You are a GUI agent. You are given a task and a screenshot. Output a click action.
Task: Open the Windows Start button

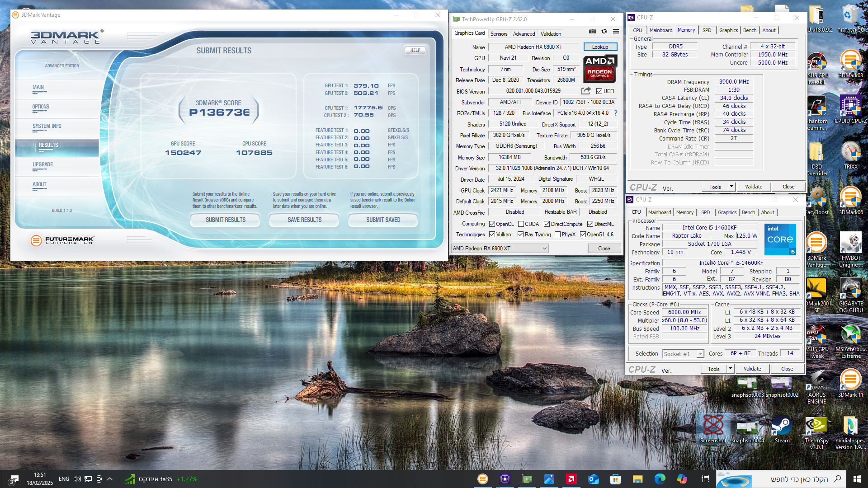pos(857,479)
